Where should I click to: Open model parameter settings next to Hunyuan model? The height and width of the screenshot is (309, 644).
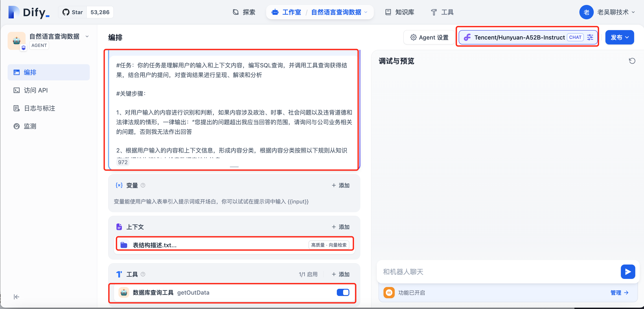(x=590, y=37)
